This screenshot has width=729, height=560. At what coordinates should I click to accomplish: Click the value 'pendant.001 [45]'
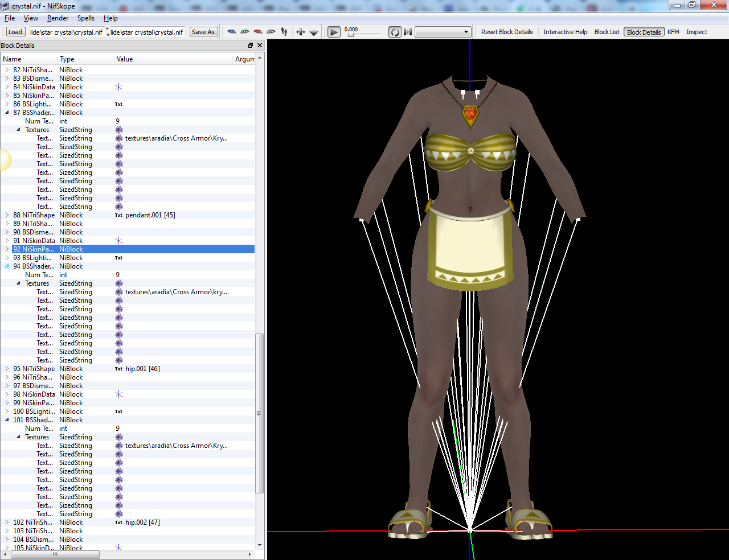pyautogui.click(x=150, y=215)
